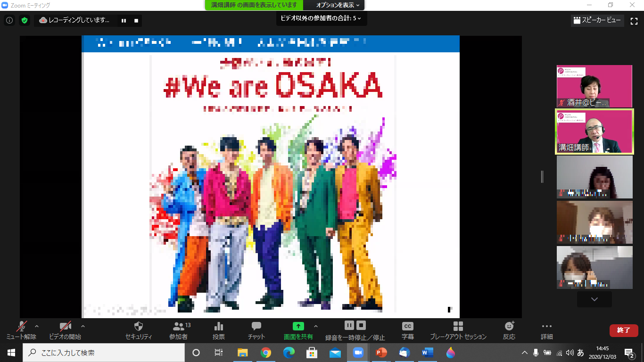The image size is (644, 362).
Task: Show more participants with down chevron
Action: pos(594,299)
